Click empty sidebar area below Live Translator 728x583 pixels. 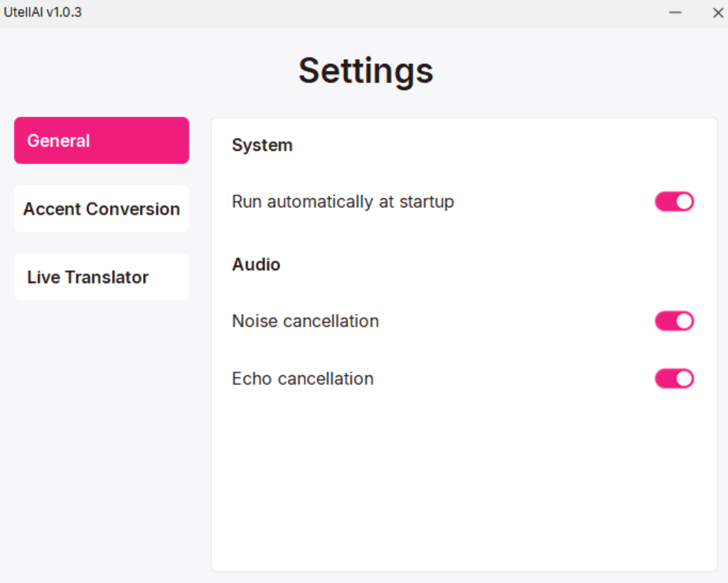point(102,427)
